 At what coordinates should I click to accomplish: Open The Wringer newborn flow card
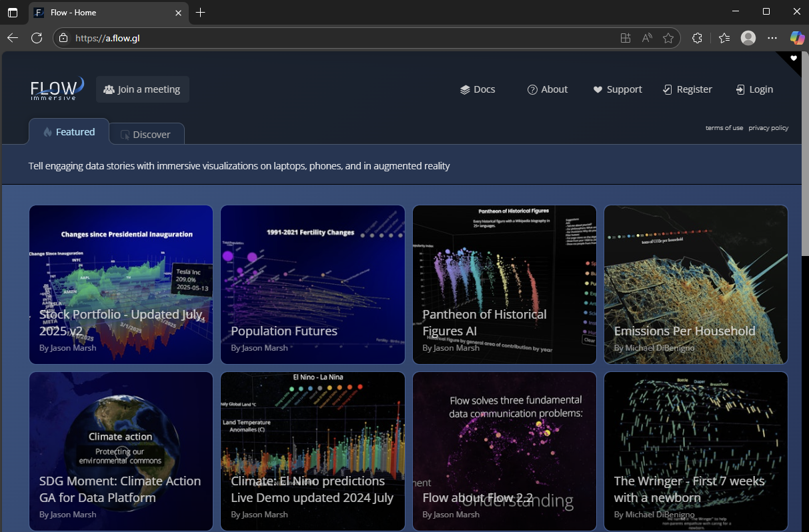tap(696, 451)
